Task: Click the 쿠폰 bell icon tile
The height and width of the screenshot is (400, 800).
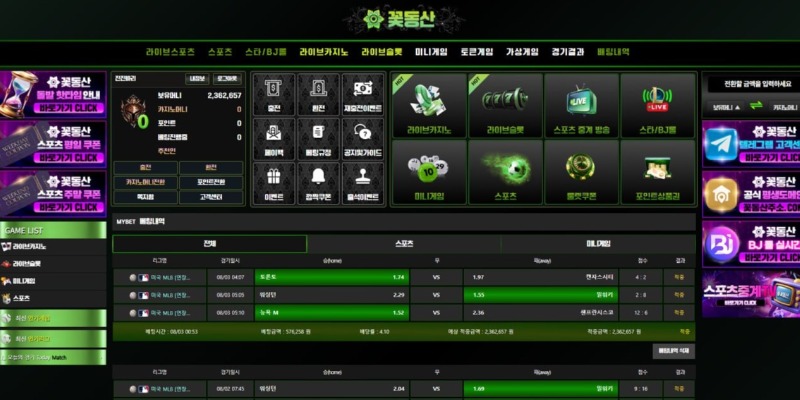Action: [581, 172]
